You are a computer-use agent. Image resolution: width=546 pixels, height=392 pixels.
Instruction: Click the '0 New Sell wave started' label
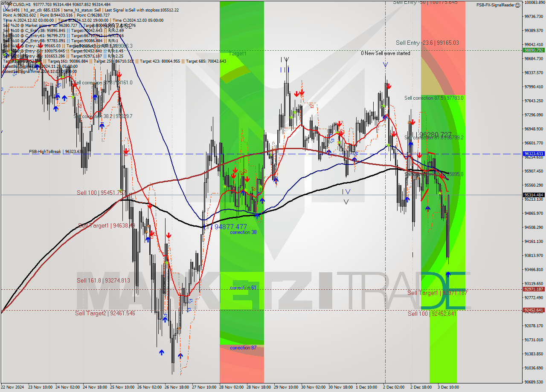point(386,53)
